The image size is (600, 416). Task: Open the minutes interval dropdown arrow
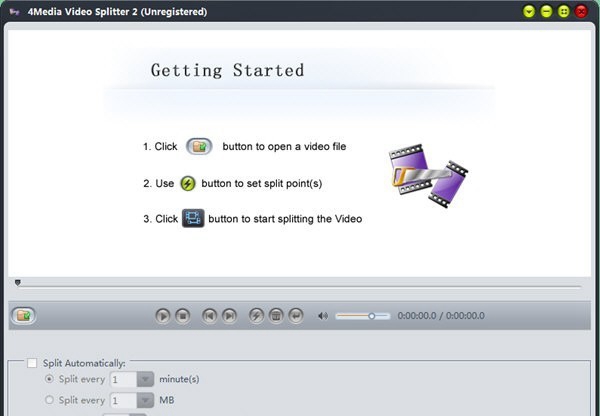pyautogui.click(x=145, y=379)
